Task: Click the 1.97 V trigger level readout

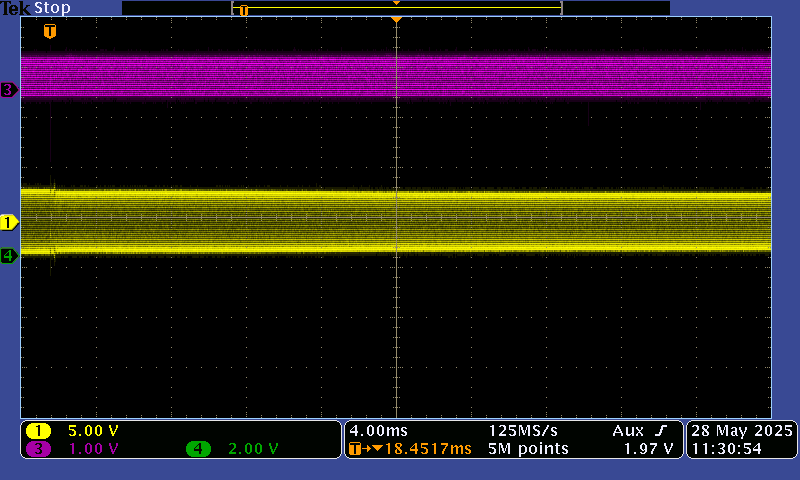Action: tap(647, 449)
